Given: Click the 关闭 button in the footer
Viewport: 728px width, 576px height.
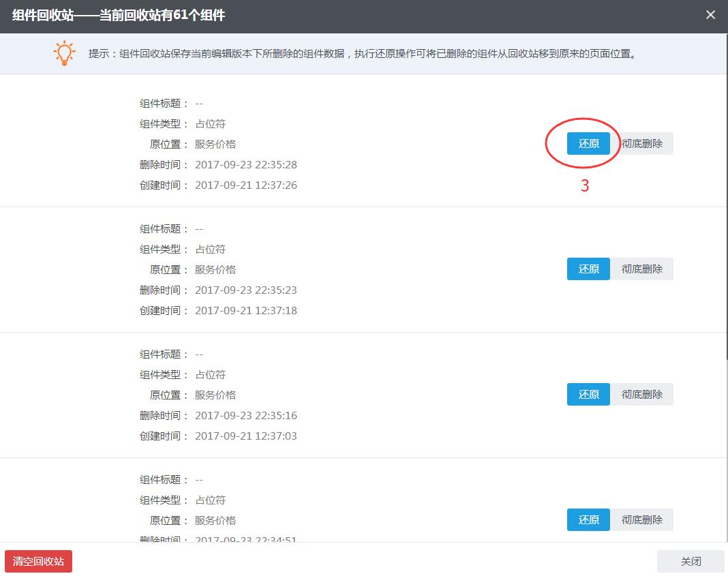Looking at the screenshot, I should coord(691,562).
